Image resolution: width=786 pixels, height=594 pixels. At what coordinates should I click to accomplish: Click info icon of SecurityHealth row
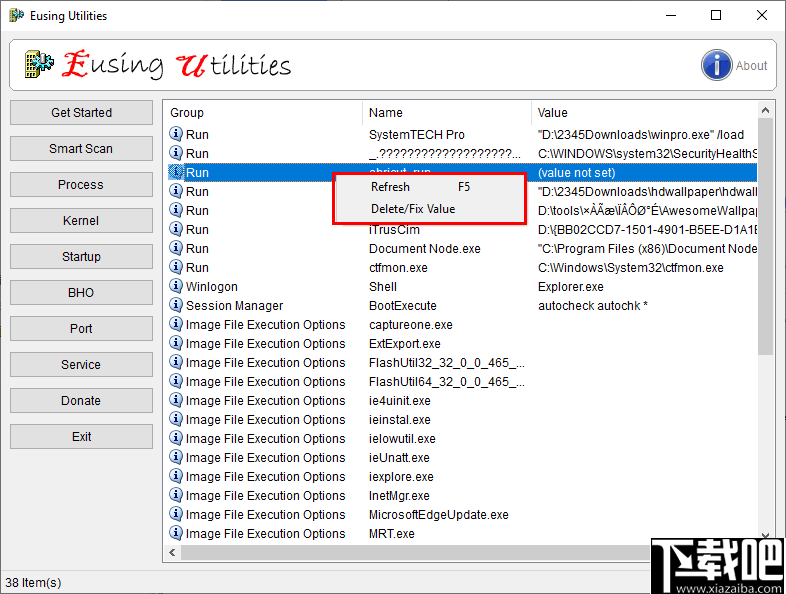click(175, 153)
